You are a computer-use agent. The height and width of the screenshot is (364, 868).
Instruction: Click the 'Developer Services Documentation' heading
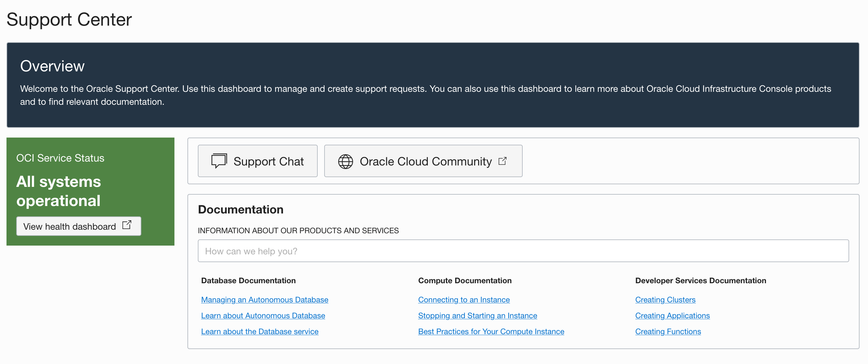point(700,281)
